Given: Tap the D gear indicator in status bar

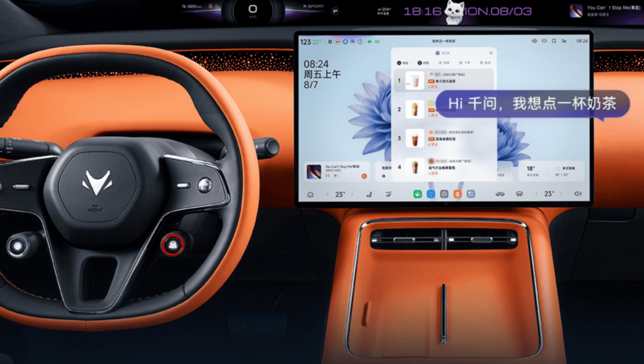Looking at the screenshot, I should click(x=330, y=42).
